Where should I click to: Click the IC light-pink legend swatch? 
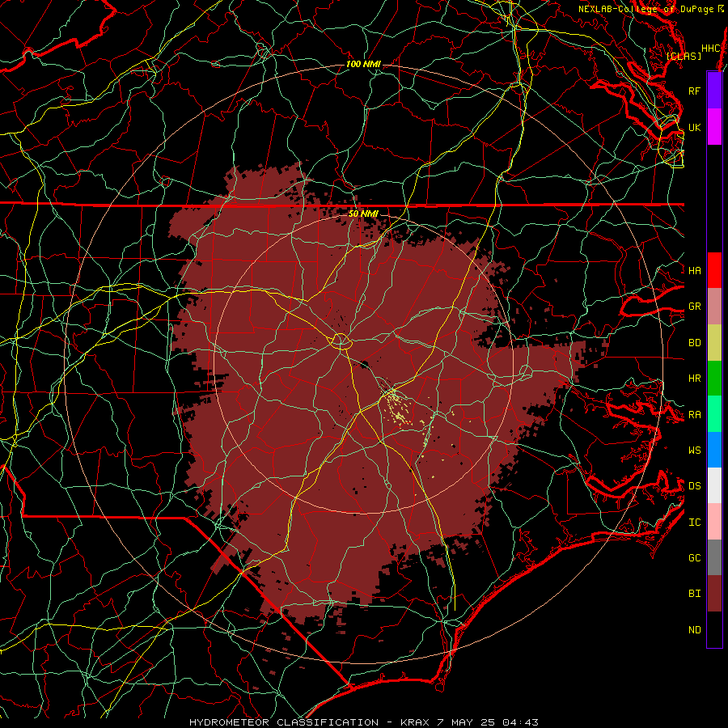coord(714,522)
